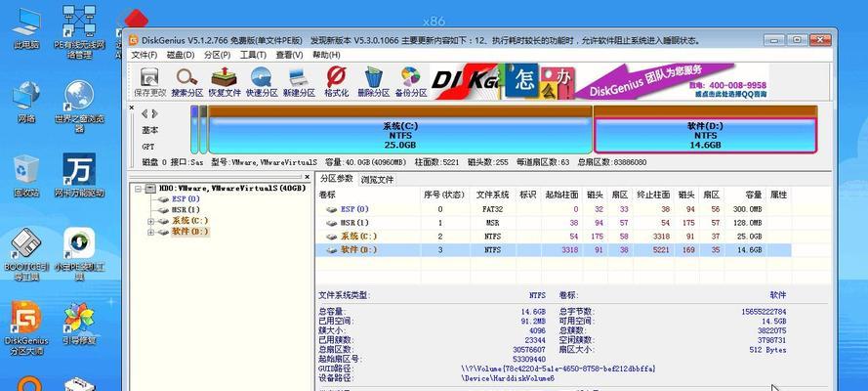868x391 pixels.
Task: Select the ESP(0) row in partition table
Action: pyautogui.click(x=553, y=209)
